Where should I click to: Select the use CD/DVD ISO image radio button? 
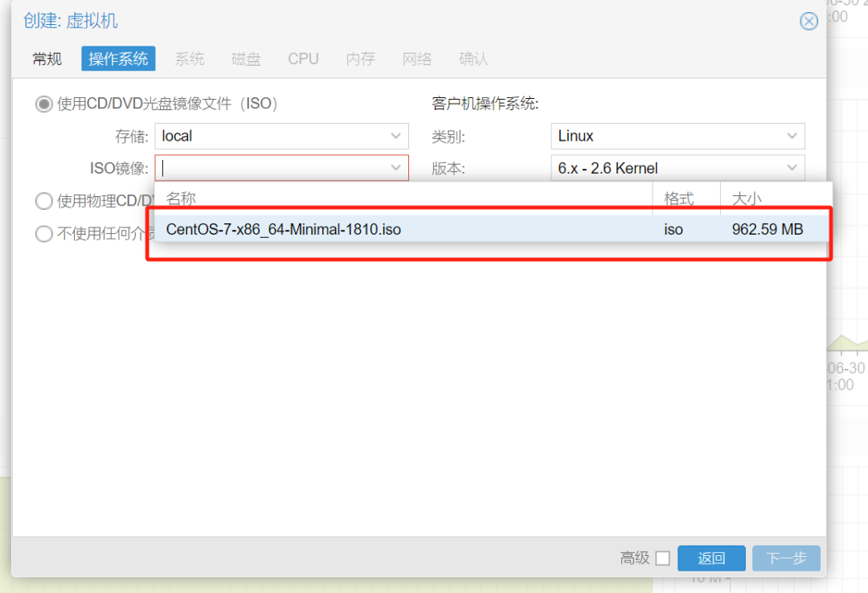tap(43, 104)
